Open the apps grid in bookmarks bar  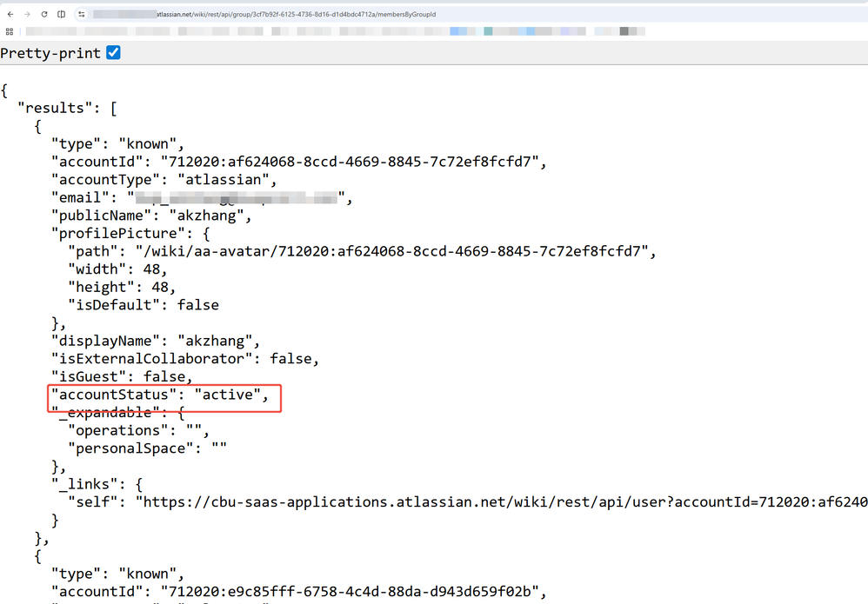[10, 31]
